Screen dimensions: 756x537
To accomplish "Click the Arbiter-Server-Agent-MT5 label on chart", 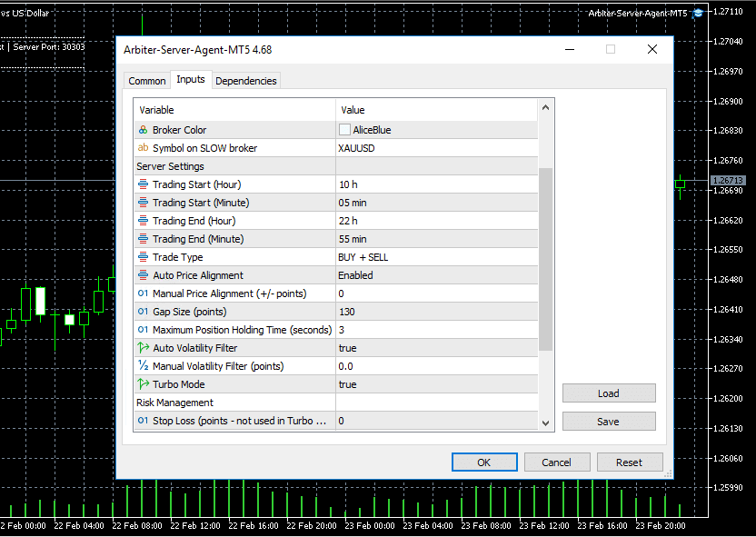I will [x=637, y=14].
